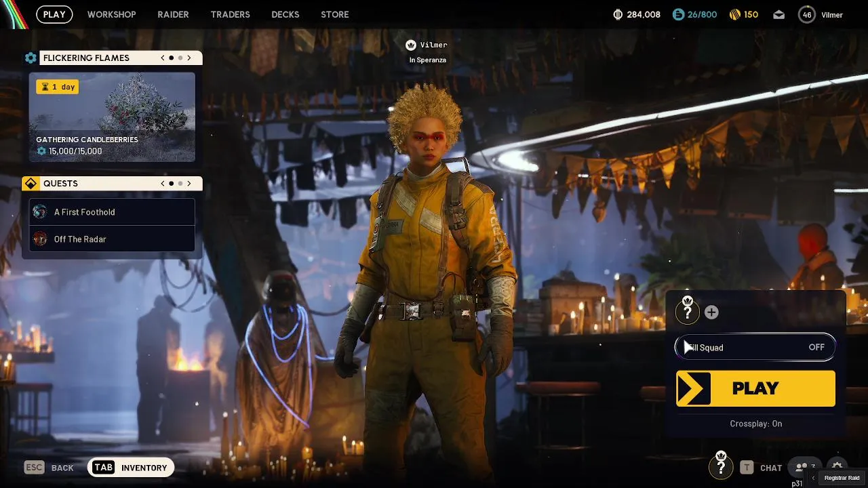This screenshot has height=488, width=868.
Task: Select the second Flickering Flames page dot
Action: pos(180,58)
